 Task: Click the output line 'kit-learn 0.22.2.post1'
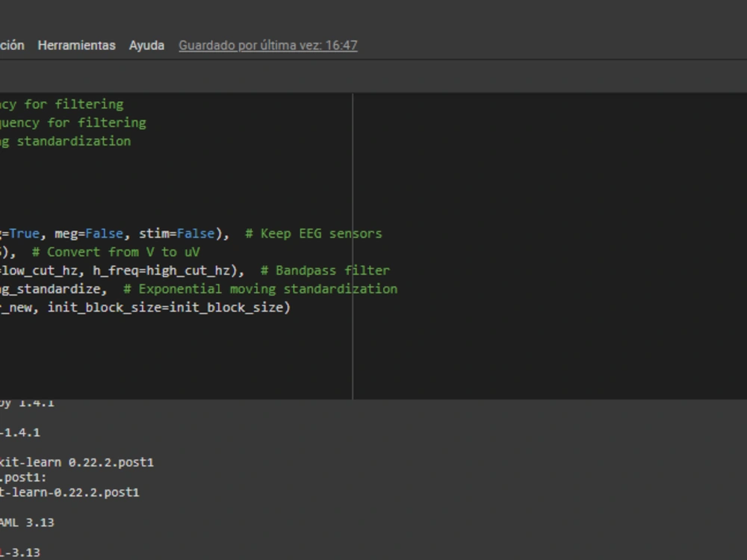pyautogui.click(x=77, y=462)
